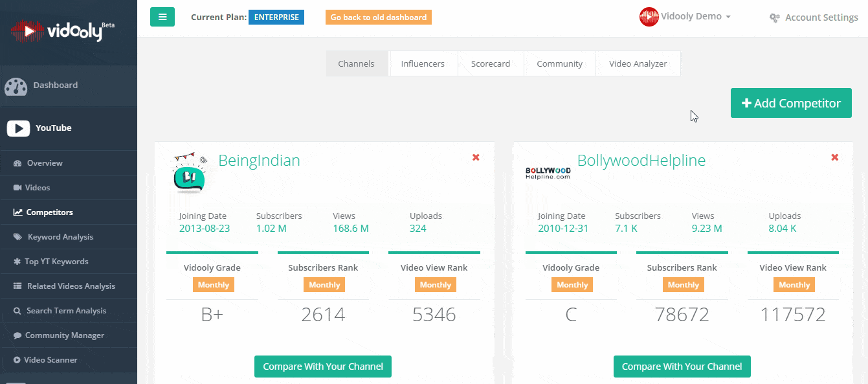The height and width of the screenshot is (384, 868).
Task: Click Monthly under BeingIndian Vidooly Grade
Action: (x=214, y=285)
